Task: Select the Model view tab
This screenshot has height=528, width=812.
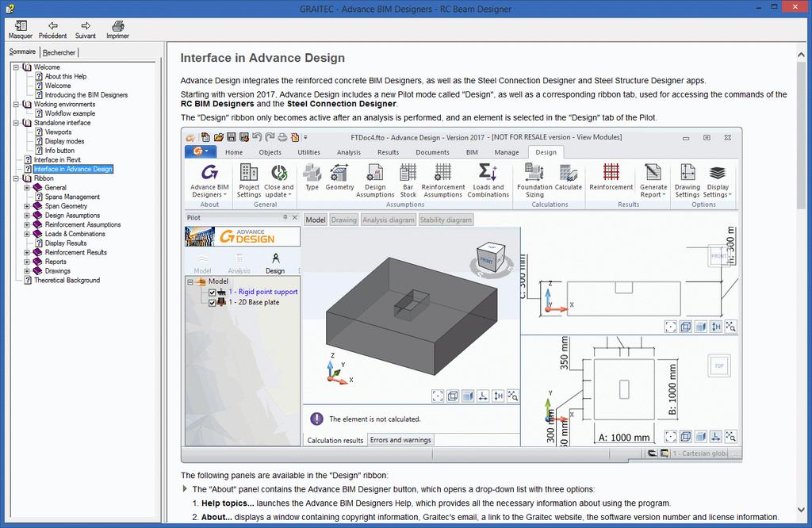Action: click(x=316, y=220)
